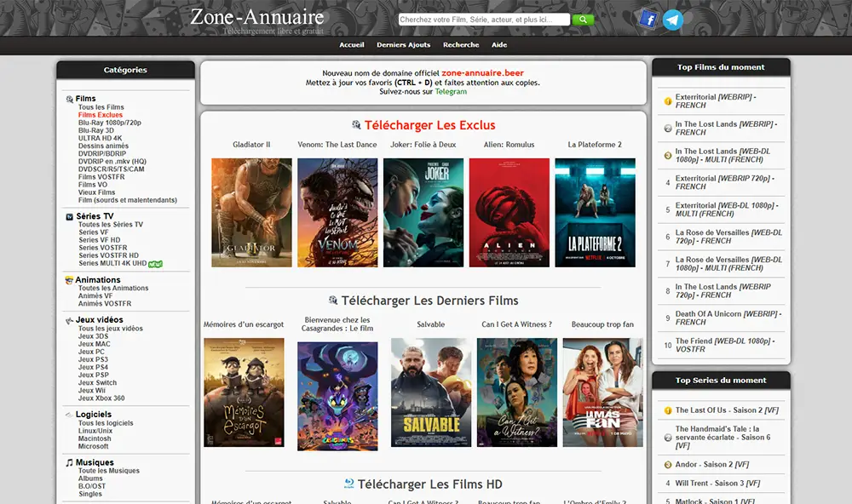Click the Salvable title above poster
The height and width of the screenshot is (504, 852).
tap(431, 324)
